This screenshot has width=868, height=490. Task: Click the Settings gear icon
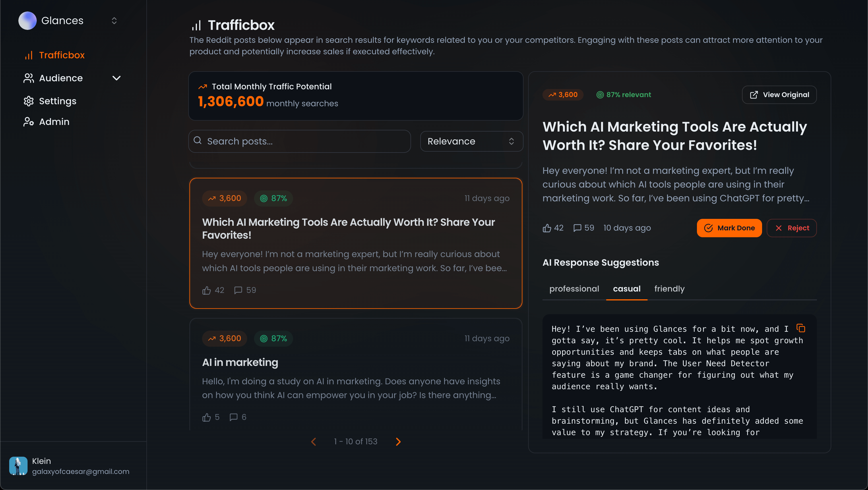click(x=29, y=101)
